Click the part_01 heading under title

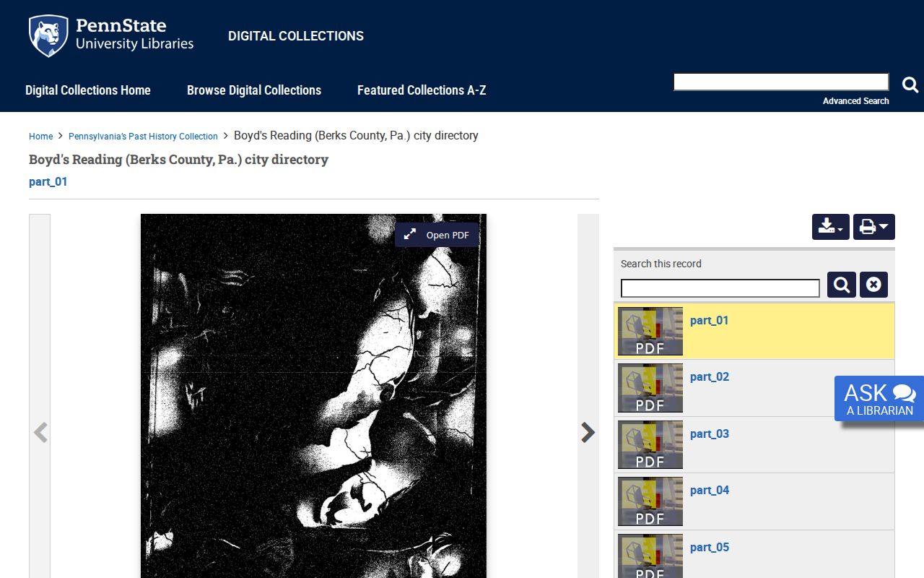[x=48, y=182]
